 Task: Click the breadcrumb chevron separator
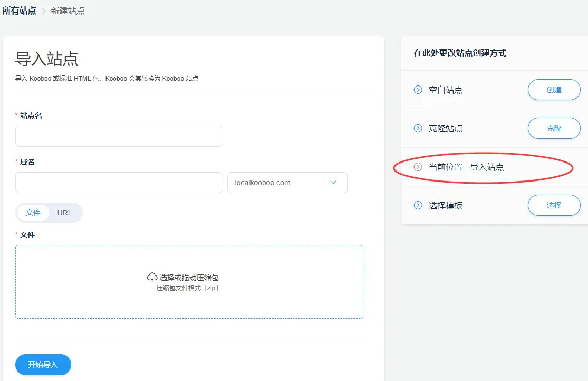(44, 11)
